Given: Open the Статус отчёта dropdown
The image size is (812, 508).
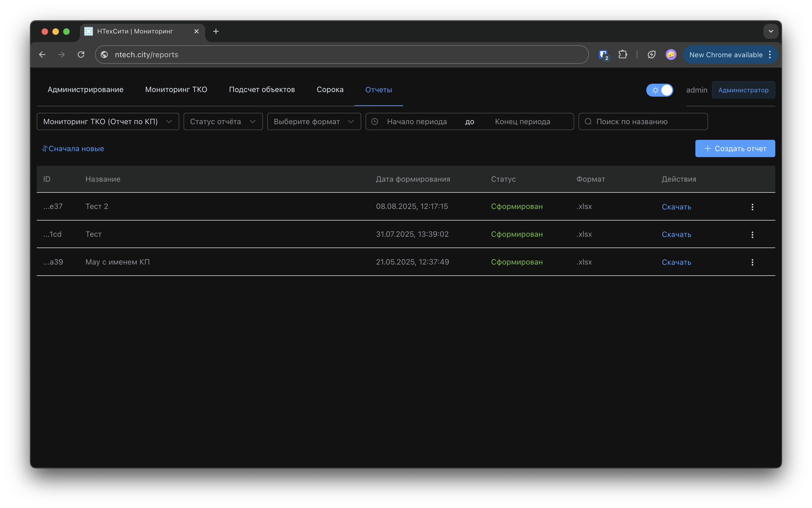Looking at the screenshot, I should (223, 122).
